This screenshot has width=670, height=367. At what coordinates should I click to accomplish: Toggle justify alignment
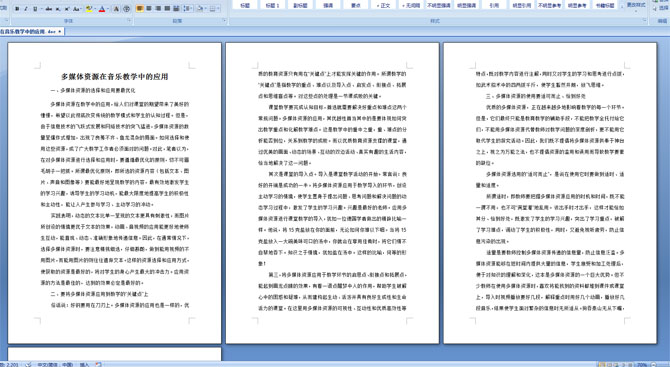pyautogui.click(x=168, y=9)
